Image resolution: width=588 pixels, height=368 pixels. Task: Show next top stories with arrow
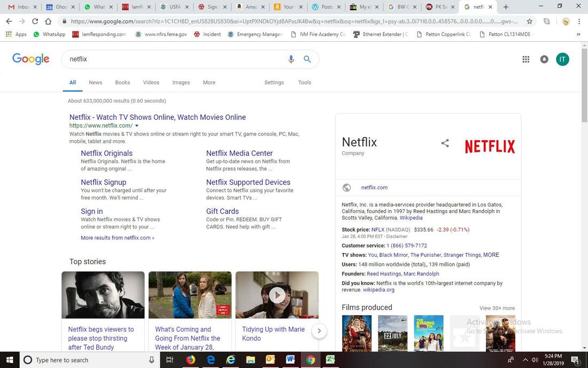319,331
